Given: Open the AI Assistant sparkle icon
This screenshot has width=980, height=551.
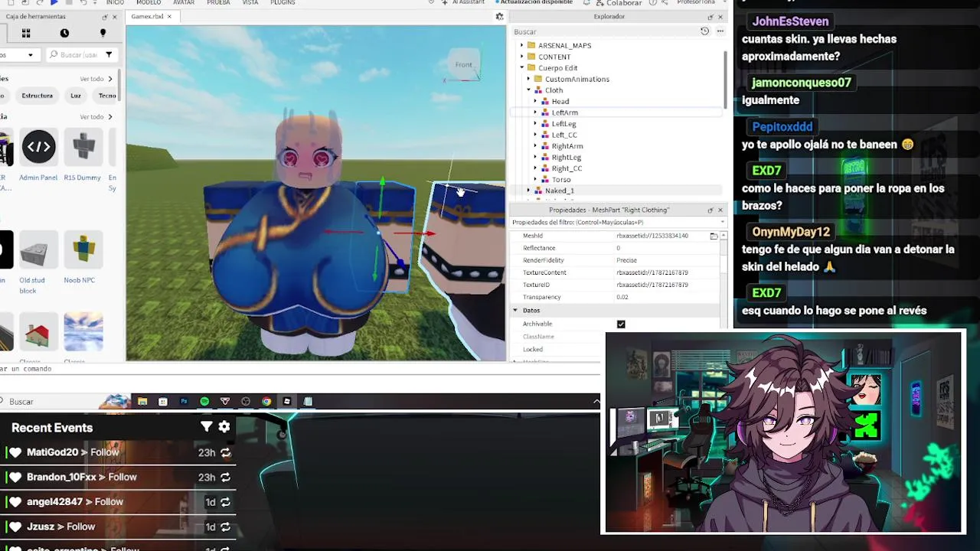Looking at the screenshot, I should click(x=444, y=2).
